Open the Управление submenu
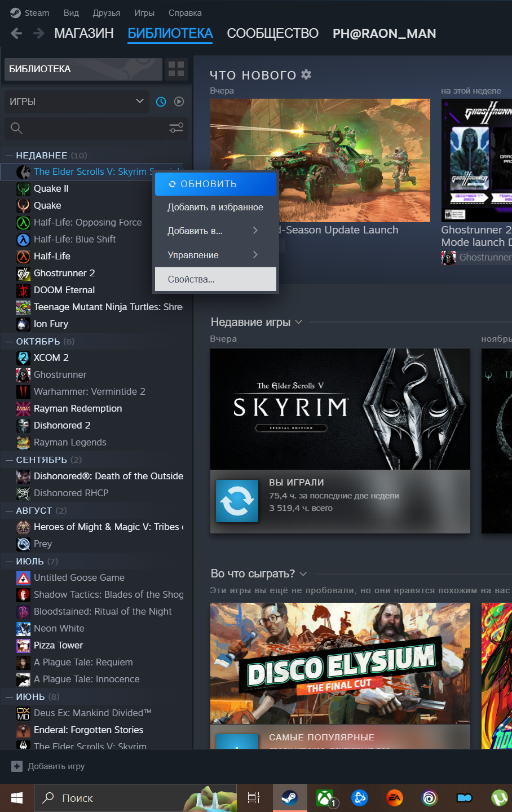 tap(215, 255)
